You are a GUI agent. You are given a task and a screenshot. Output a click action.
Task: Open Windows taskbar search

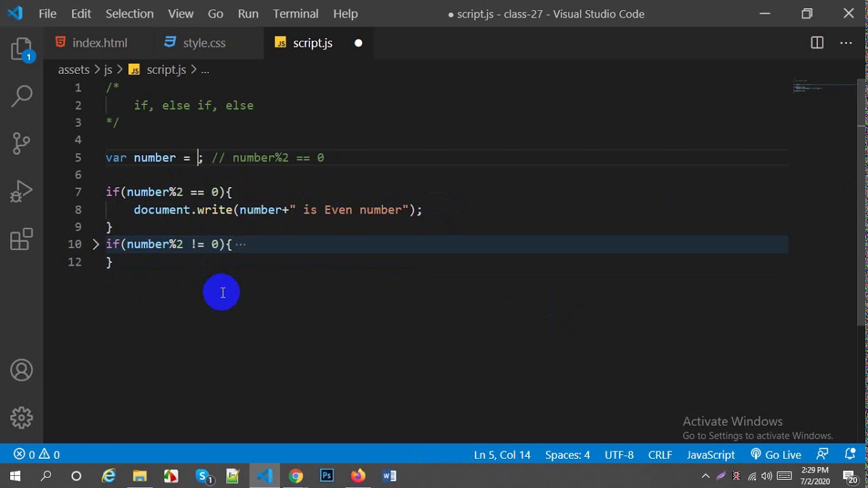[x=46, y=476]
